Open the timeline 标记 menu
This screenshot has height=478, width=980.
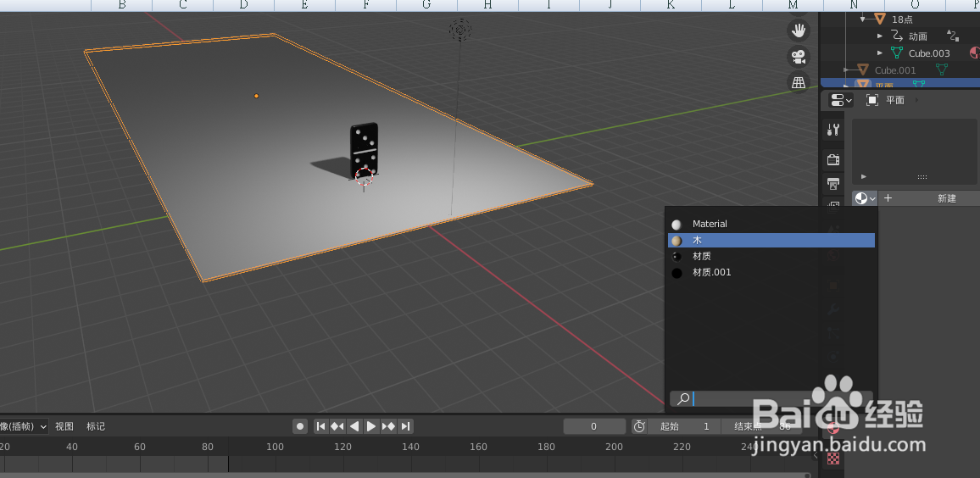[x=96, y=427]
